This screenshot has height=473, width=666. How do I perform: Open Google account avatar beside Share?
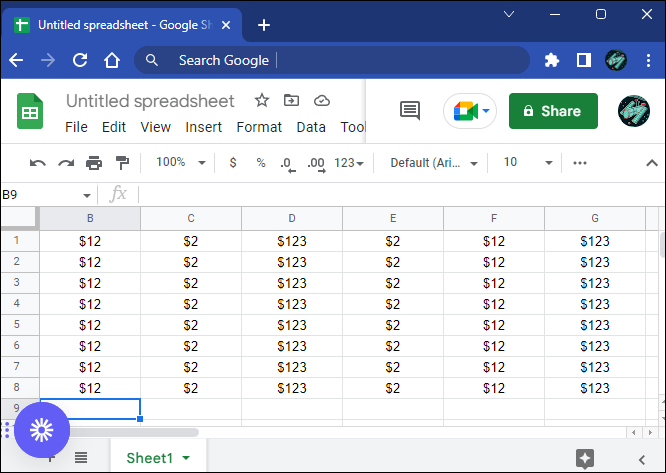coord(634,111)
